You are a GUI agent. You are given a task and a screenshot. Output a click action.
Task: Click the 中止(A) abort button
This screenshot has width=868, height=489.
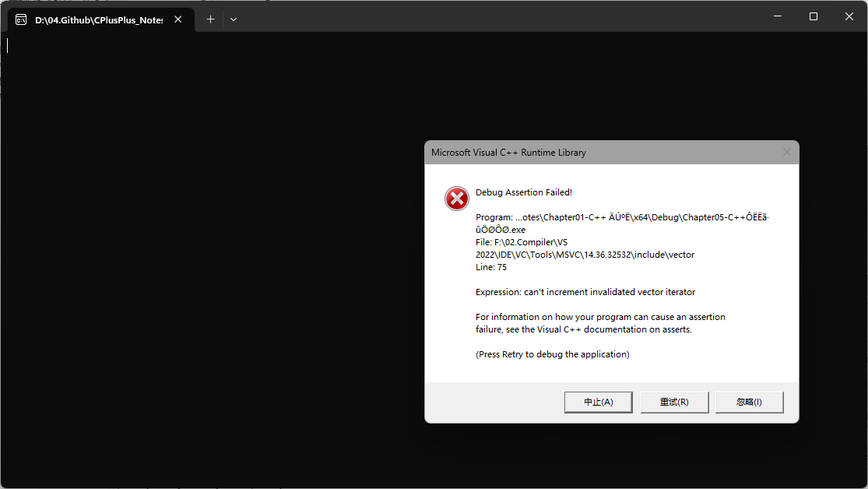click(598, 402)
